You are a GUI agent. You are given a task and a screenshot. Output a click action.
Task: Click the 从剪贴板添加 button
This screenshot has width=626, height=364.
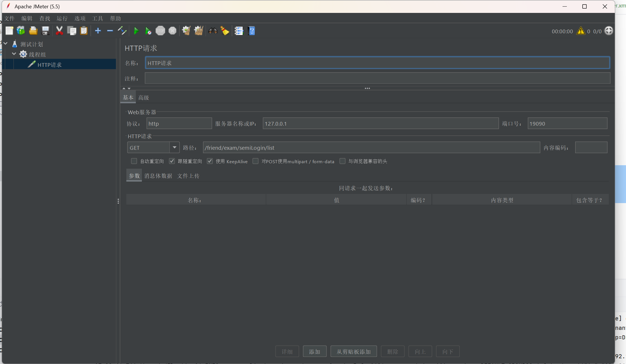click(354, 351)
